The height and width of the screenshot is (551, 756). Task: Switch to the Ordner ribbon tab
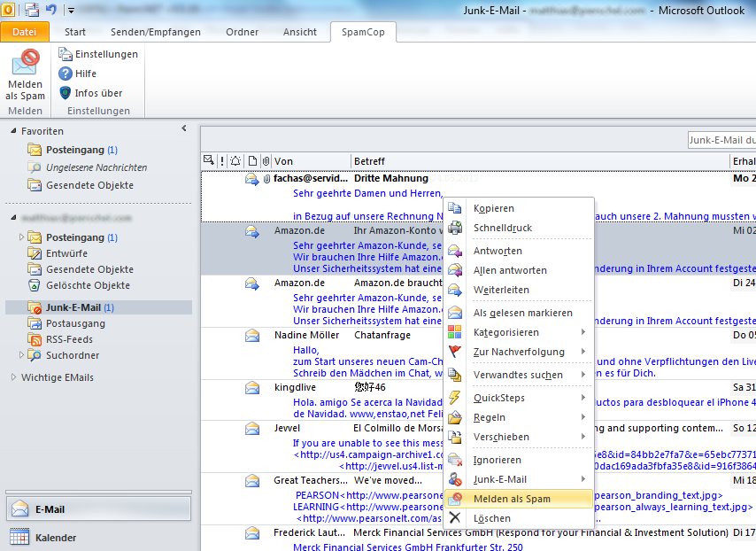(242, 32)
